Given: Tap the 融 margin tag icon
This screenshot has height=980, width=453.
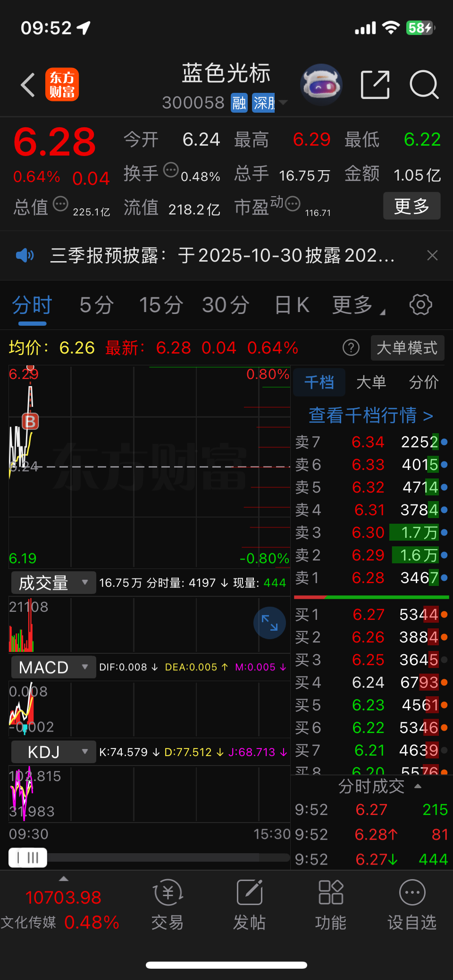Looking at the screenshot, I should 239,102.
